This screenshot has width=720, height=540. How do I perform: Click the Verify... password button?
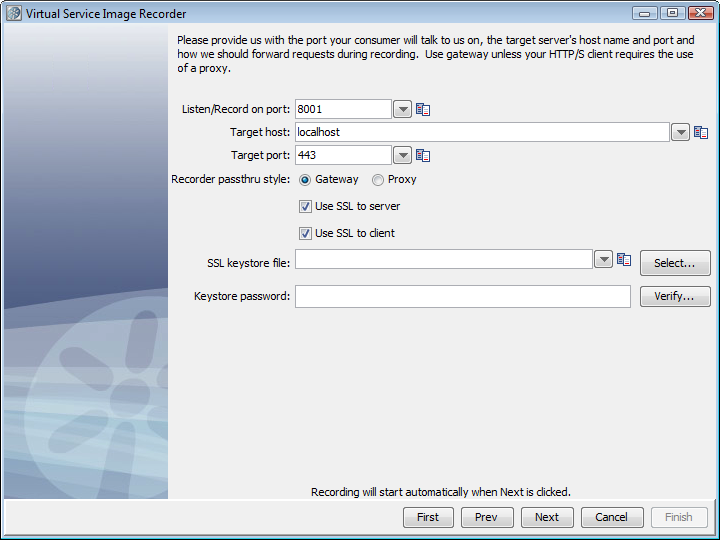click(x=675, y=297)
